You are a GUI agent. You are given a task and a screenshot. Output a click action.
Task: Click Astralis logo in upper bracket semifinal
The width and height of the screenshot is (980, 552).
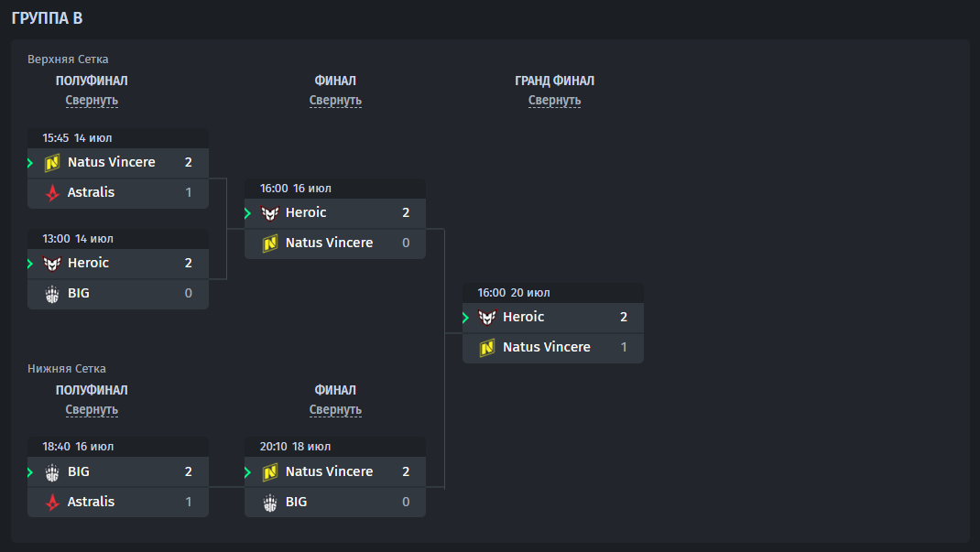coord(52,192)
